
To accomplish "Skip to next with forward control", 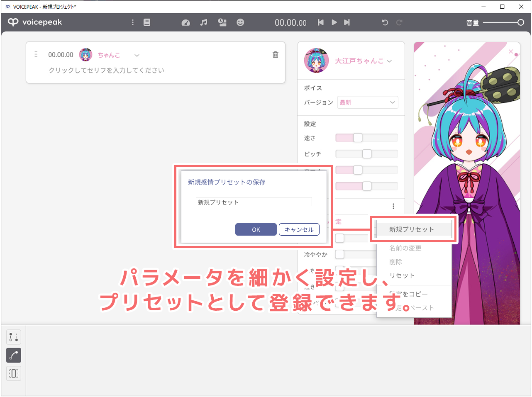I will 347,22.
